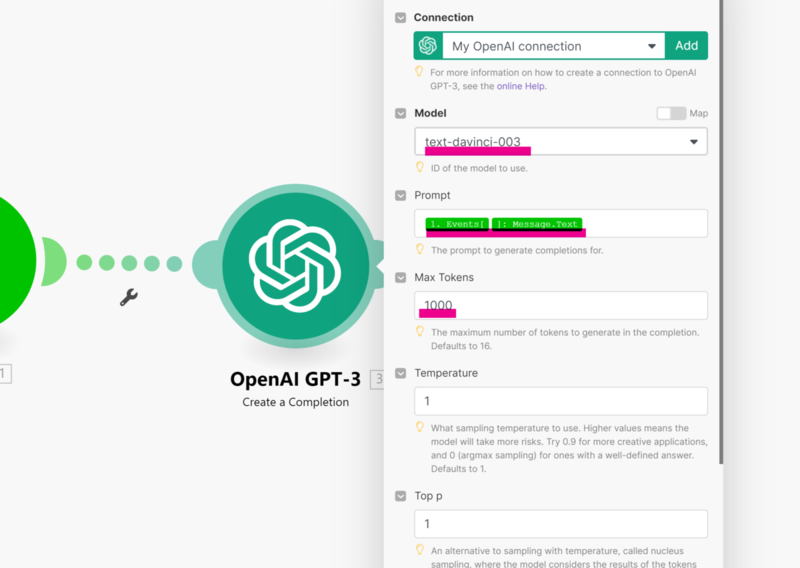
Task: Click the green module on the left edge
Action: tap(15, 260)
